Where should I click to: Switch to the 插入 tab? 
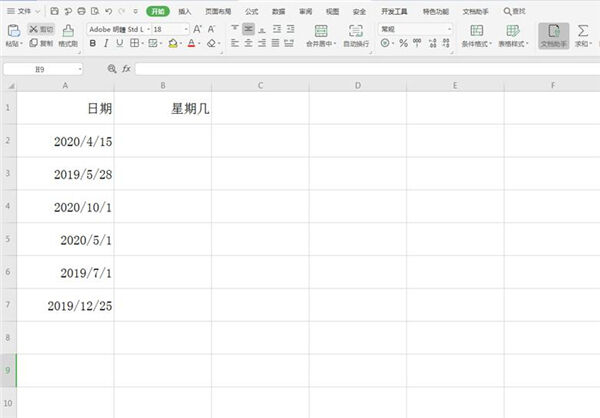[x=184, y=11]
